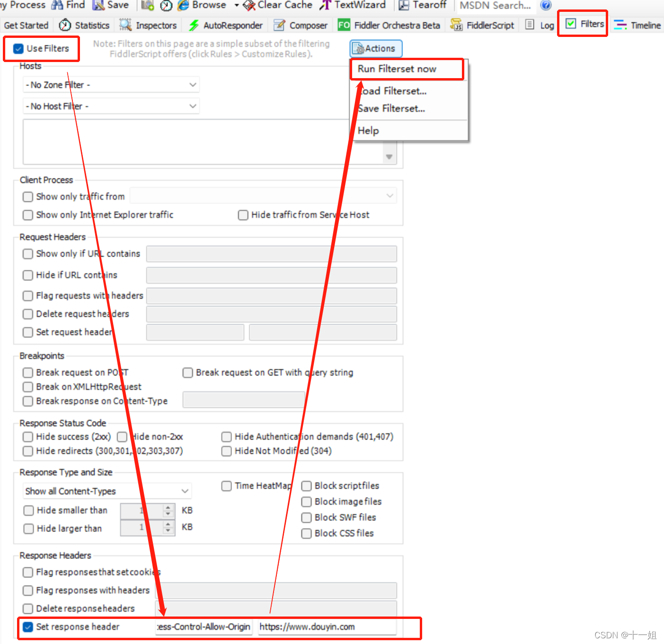Open the TextWizard tool icon
664x644 pixels.
coord(325,5)
